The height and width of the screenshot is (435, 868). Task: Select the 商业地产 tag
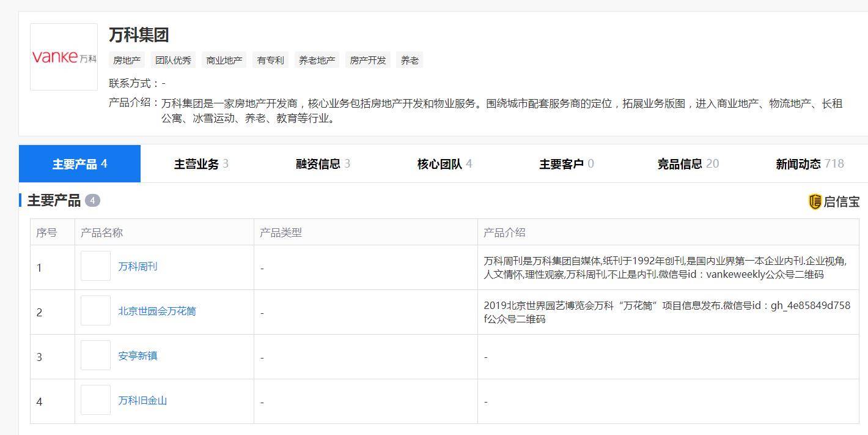[x=224, y=60]
